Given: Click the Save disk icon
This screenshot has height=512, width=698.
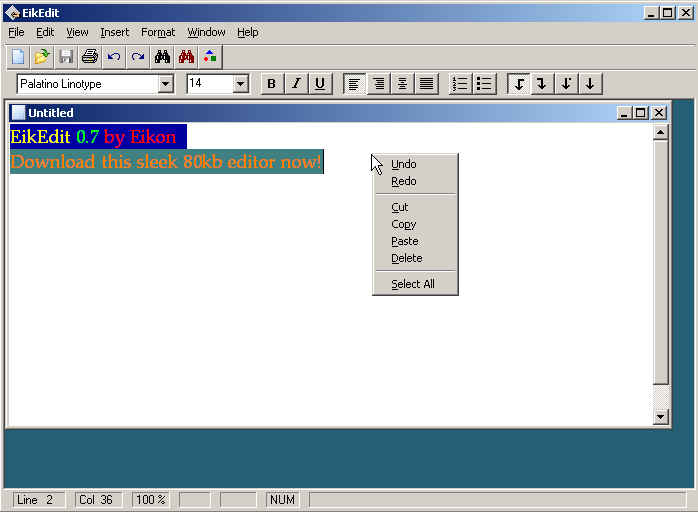Looking at the screenshot, I should (66, 57).
